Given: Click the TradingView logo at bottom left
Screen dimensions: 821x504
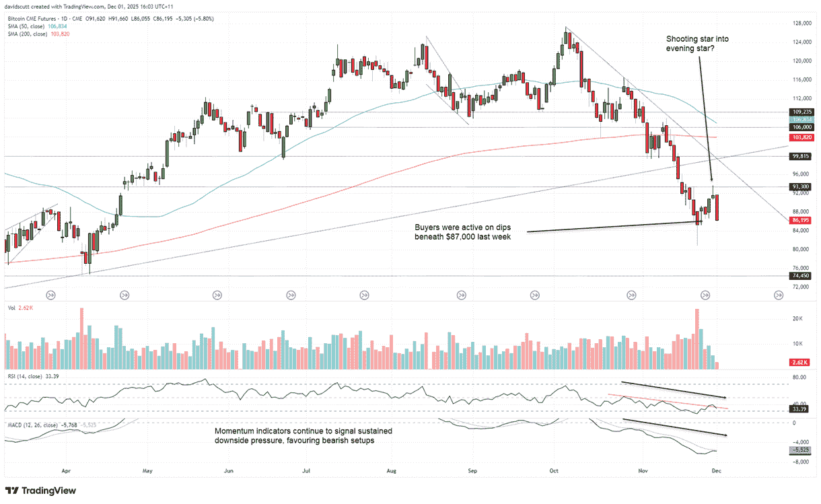Looking at the screenshot, I should tap(40, 491).
